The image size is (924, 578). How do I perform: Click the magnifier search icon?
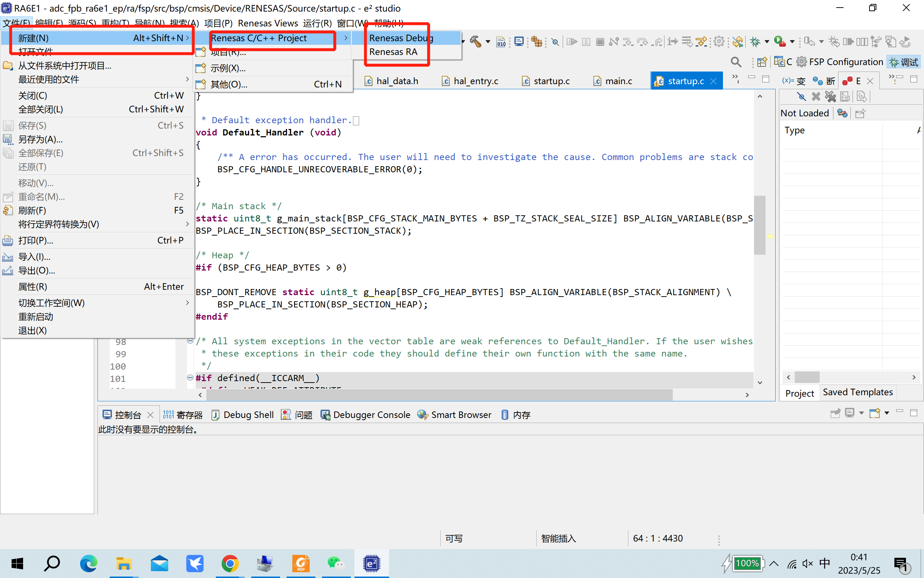pyautogui.click(x=736, y=62)
